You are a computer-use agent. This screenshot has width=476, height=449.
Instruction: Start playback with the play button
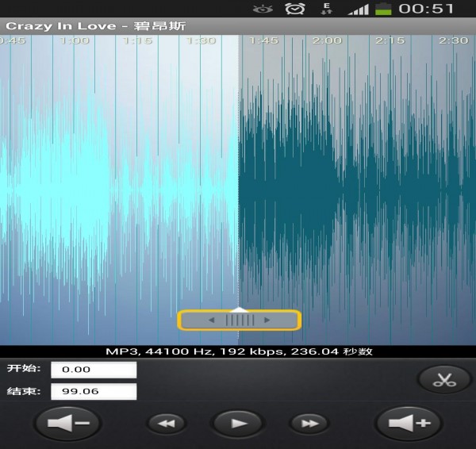[x=238, y=423]
